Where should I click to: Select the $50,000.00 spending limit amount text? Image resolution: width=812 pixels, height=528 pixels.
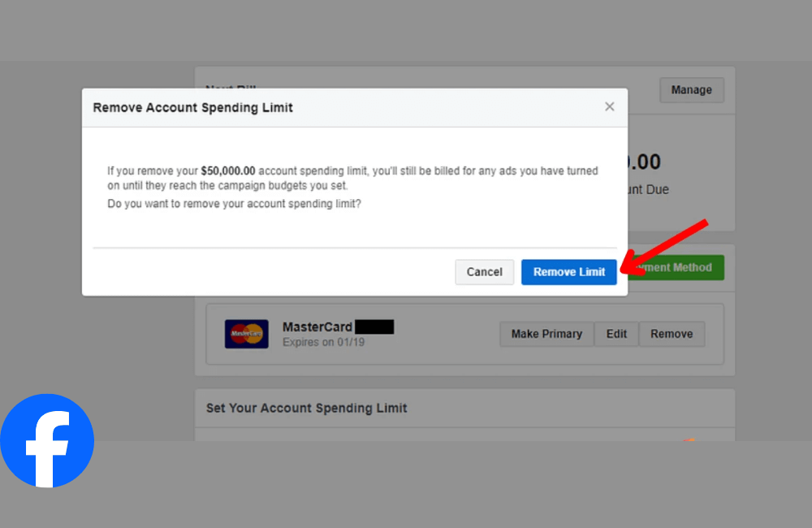227,171
